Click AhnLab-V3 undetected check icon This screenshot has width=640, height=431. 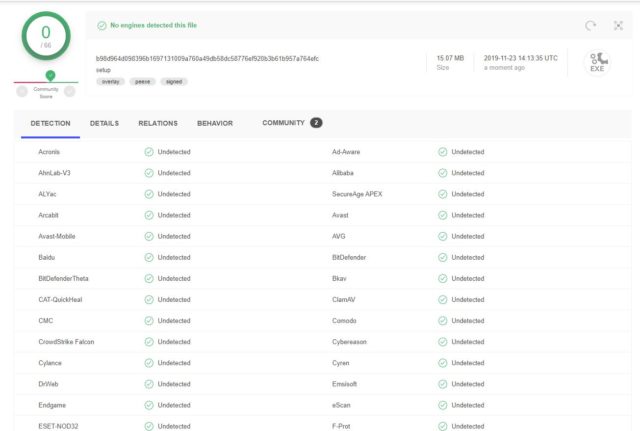pyautogui.click(x=149, y=173)
